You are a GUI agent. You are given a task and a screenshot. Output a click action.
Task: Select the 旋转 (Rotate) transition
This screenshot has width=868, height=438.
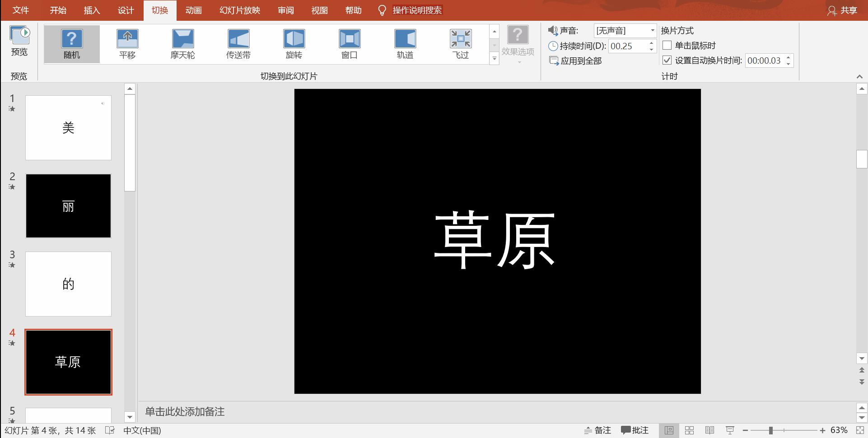click(294, 43)
